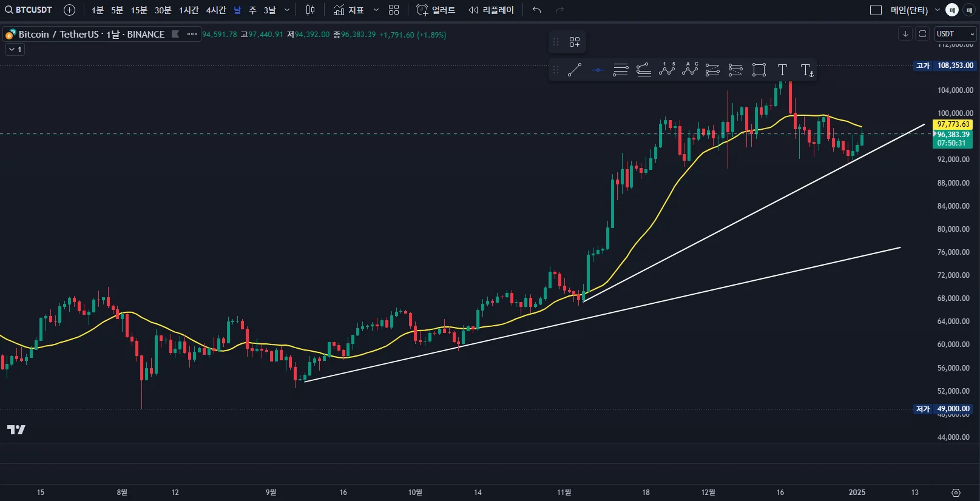Screen dimensions: 980x501
Task: Click the white filled profile avatar
Action: [x=952, y=10]
